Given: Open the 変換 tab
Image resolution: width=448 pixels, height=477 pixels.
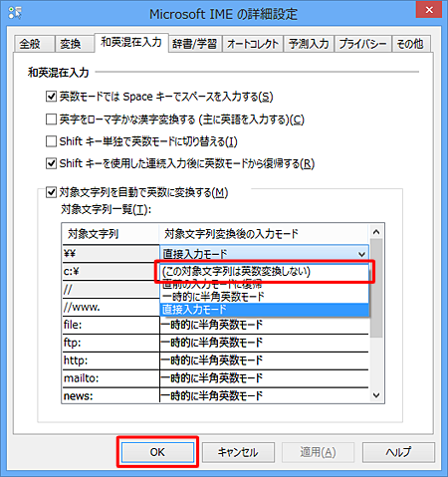Looking at the screenshot, I should (74, 44).
